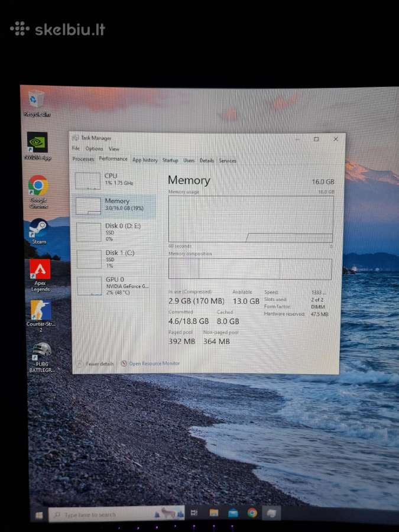This screenshot has height=532, width=399.
Task: Maximize the Task Manager window
Action: [316, 139]
